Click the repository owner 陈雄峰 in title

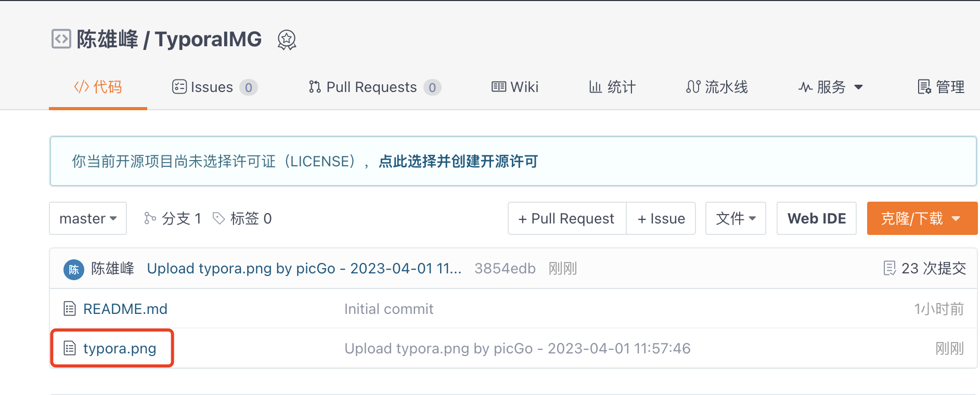(x=108, y=39)
